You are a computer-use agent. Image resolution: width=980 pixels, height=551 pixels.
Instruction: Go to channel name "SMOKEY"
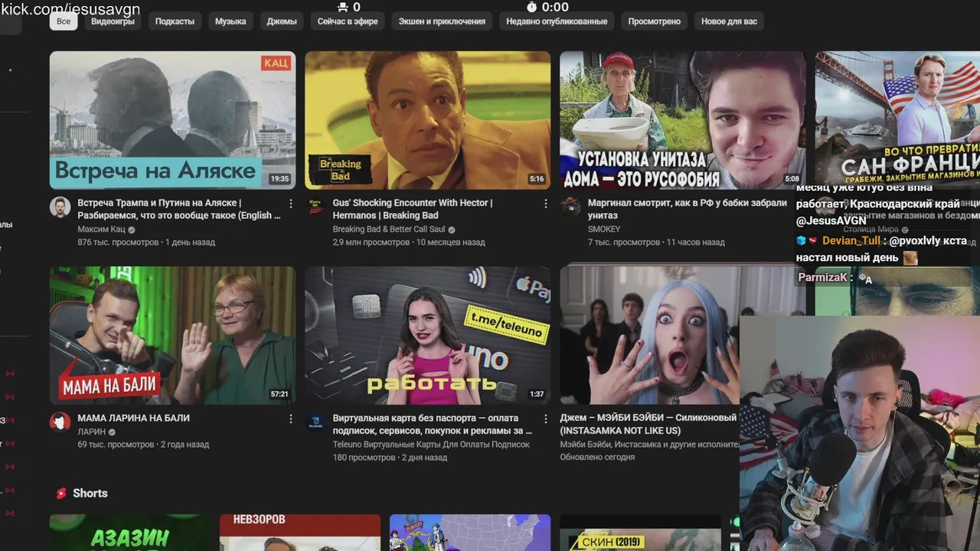(x=604, y=230)
